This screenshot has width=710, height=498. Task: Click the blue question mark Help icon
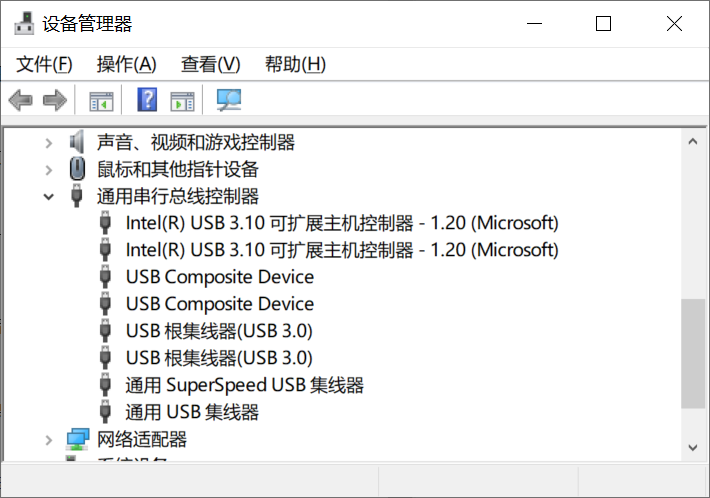point(147,100)
